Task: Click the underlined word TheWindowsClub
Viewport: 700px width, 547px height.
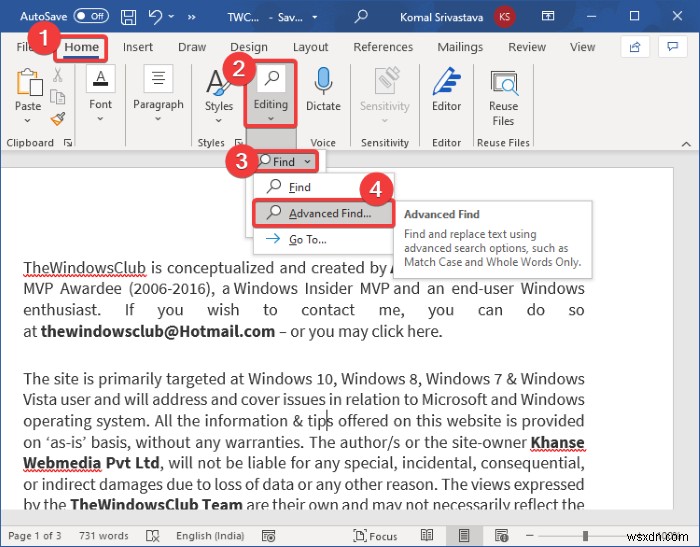Action: pos(84,268)
